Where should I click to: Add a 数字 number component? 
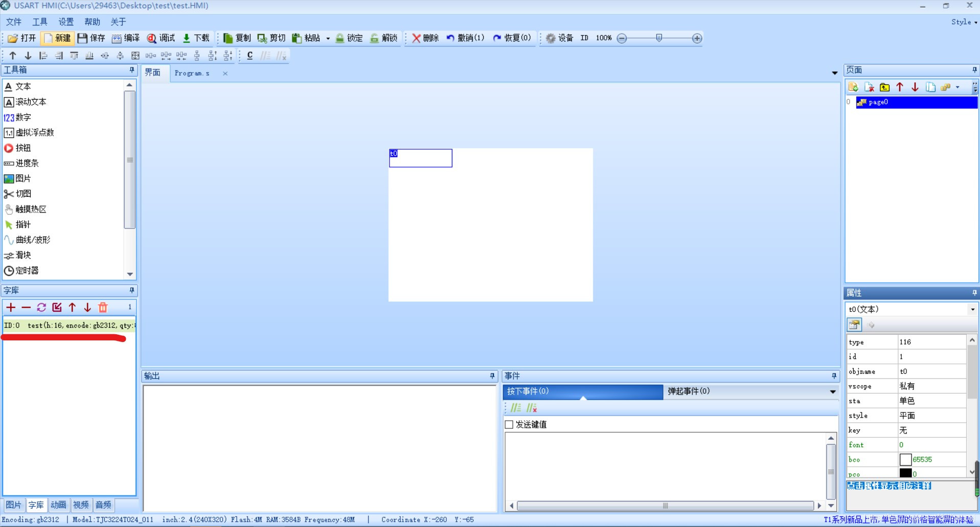pyautogui.click(x=18, y=117)
